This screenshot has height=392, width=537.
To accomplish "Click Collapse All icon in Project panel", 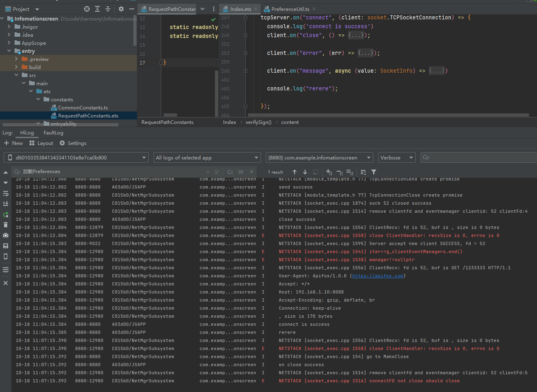I will coord(108,9).
